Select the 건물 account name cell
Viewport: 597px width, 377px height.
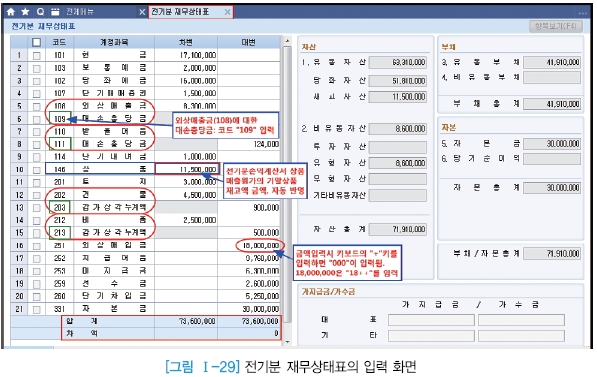[x=114, y=195]
